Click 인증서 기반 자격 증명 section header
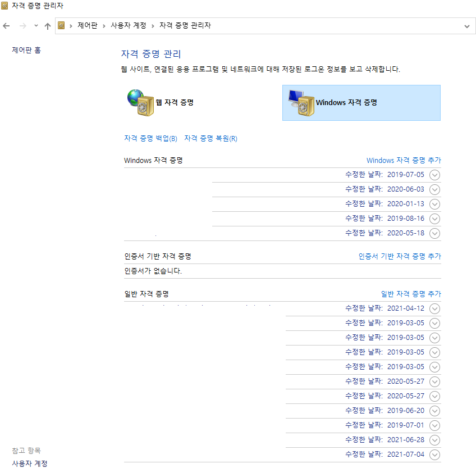Screen dimensions: 476x468 [158, 257]
